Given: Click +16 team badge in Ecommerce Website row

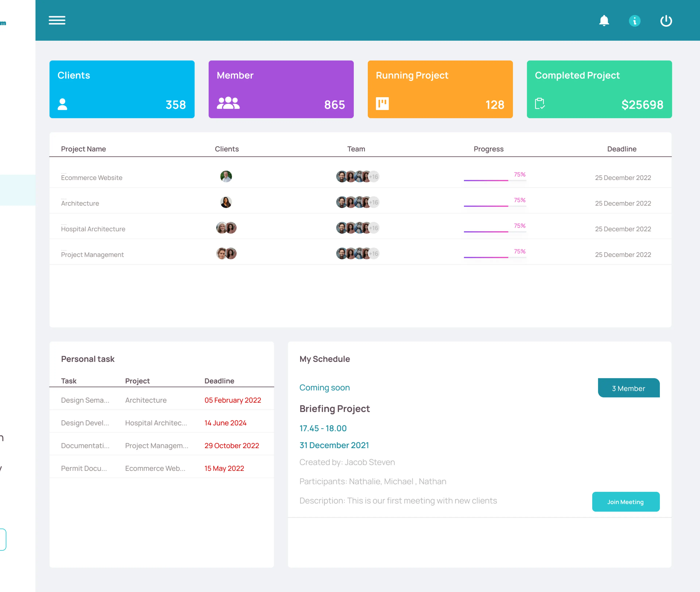Looking at the screenshot, I should point(374,177).
